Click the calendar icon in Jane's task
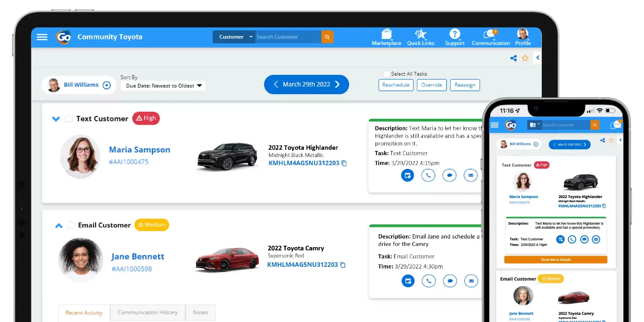The image size is (644, 322). (x=408, y=281)
